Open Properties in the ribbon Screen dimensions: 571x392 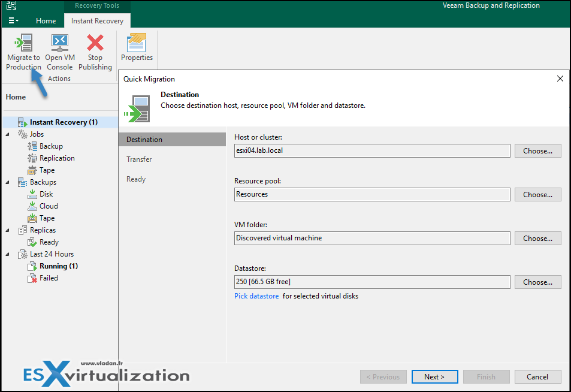(137, 47)
